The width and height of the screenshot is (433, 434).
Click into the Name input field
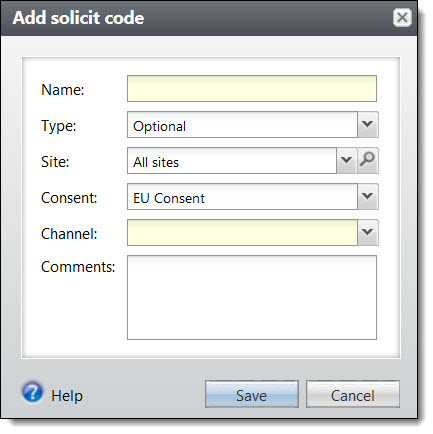pos(252,88)
